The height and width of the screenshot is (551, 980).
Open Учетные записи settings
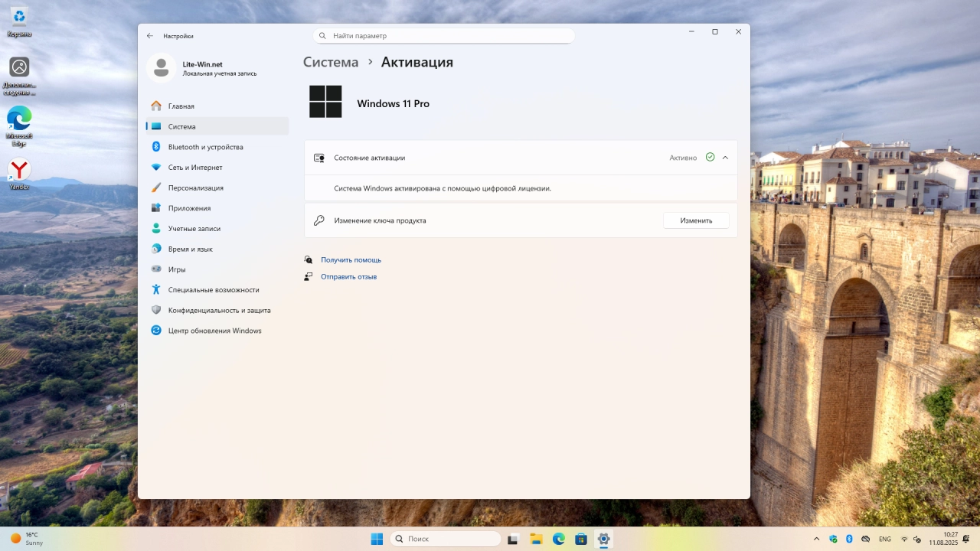click(217, 229)
